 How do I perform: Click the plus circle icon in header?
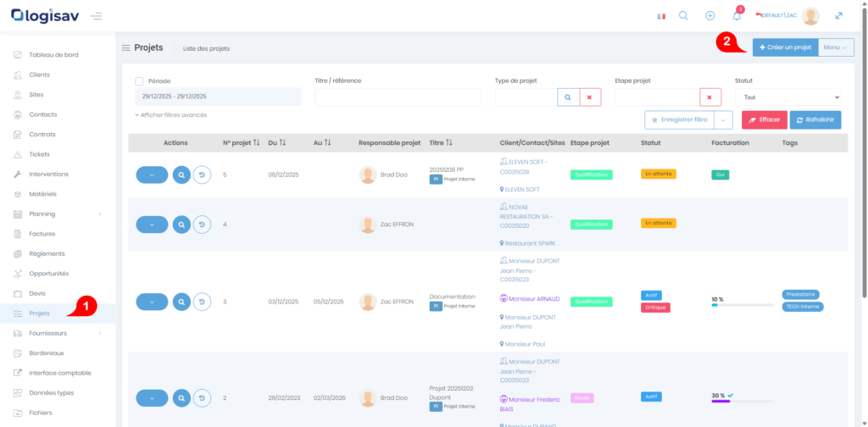(710, 16)
